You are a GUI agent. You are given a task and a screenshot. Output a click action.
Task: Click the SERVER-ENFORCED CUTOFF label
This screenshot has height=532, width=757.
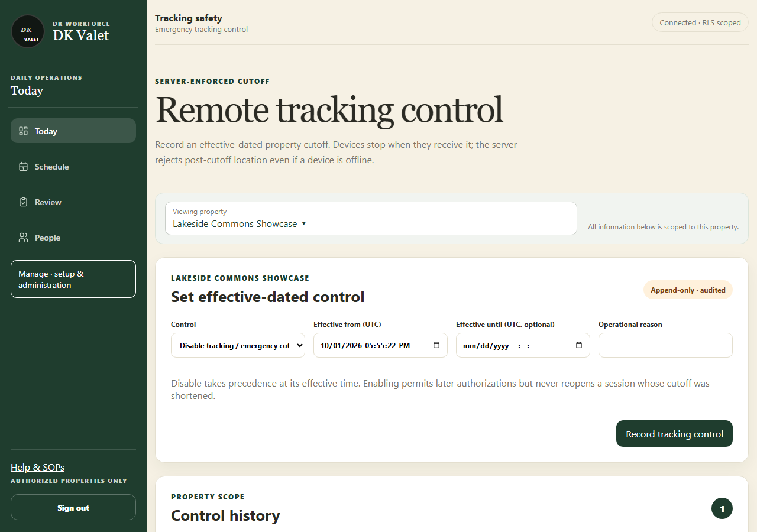[x=212, y=82]
